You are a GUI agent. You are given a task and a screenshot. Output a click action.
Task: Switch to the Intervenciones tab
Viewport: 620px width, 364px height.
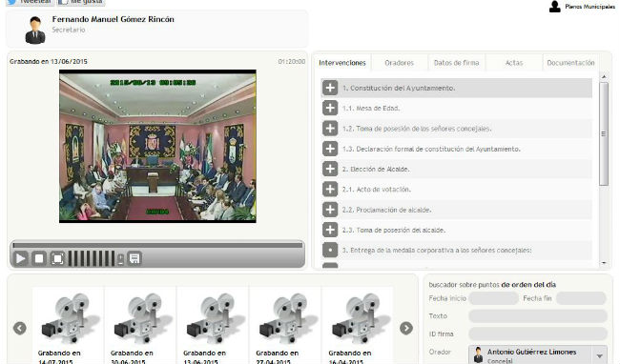(342, 63)
